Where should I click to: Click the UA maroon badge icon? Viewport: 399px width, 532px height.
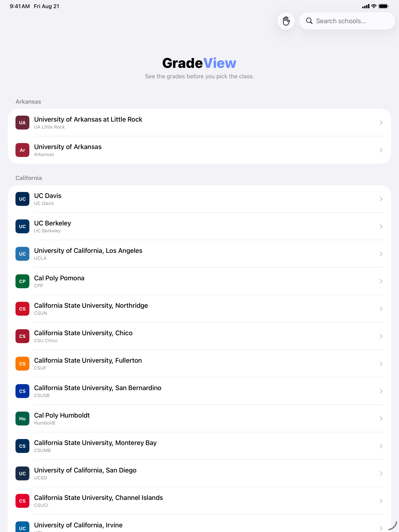[22, 123]
